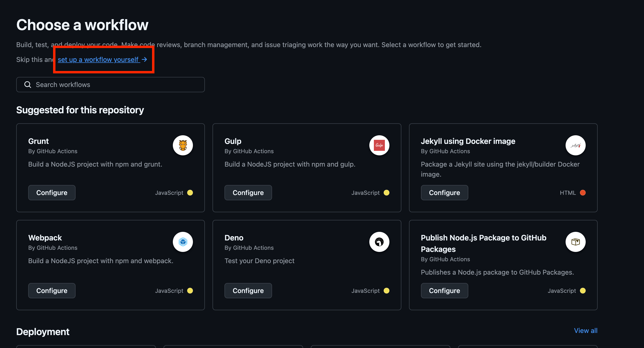
Task: Click the yellow JavaScript dot on Webpack card
Action: pyautogui.click(x=190, y=291)
